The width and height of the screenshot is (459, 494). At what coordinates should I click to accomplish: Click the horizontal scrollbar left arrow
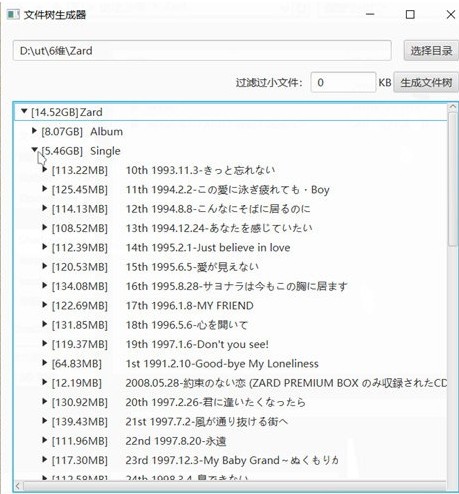17,486
